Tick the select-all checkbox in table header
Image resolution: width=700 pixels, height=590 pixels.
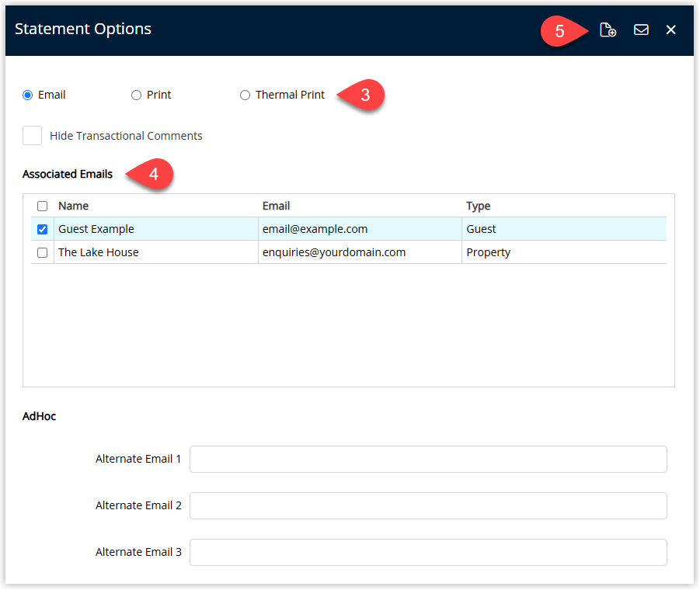click(43, 206)
